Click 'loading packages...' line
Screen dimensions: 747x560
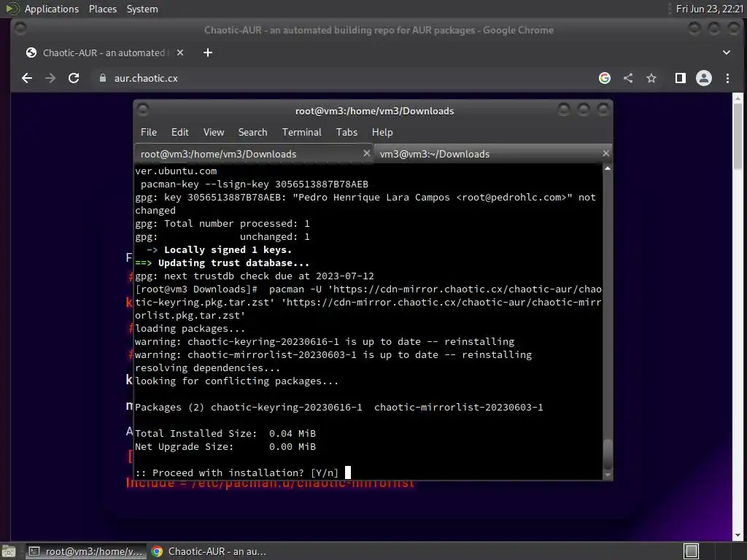click(190, 329)
